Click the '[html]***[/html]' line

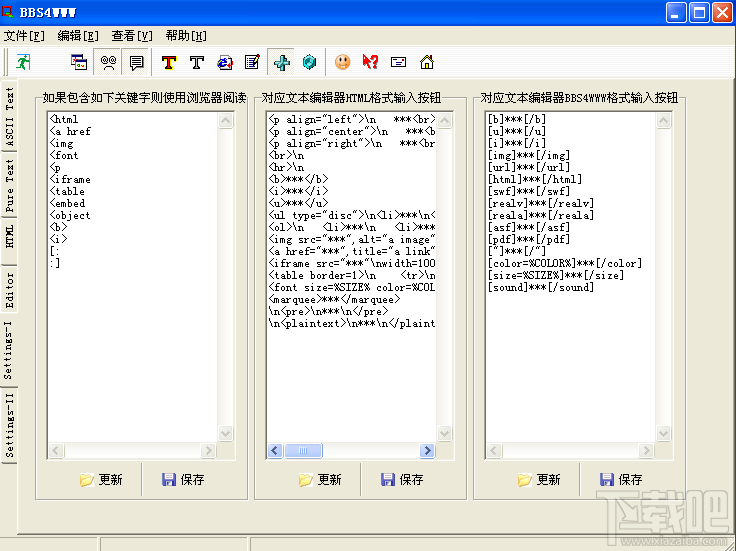click(x=535, y=179)
